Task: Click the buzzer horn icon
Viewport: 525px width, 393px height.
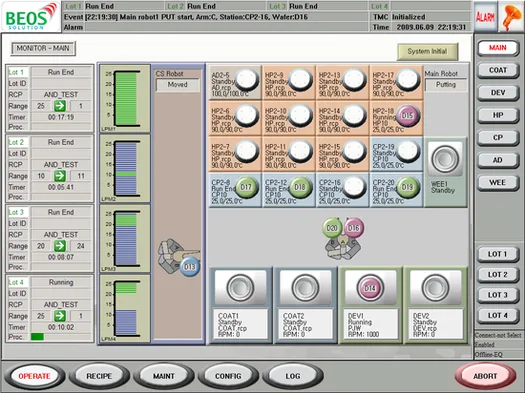Action: click(x=511, y=16)
